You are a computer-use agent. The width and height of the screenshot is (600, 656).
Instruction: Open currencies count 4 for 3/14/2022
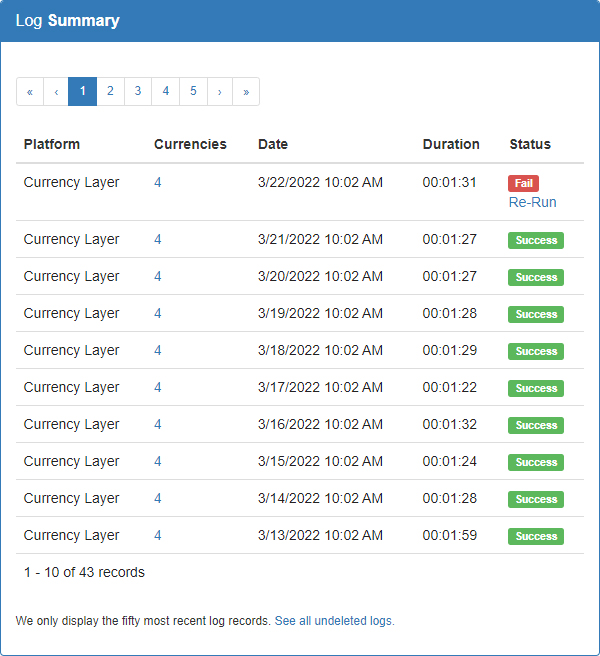tap(158, 498)
